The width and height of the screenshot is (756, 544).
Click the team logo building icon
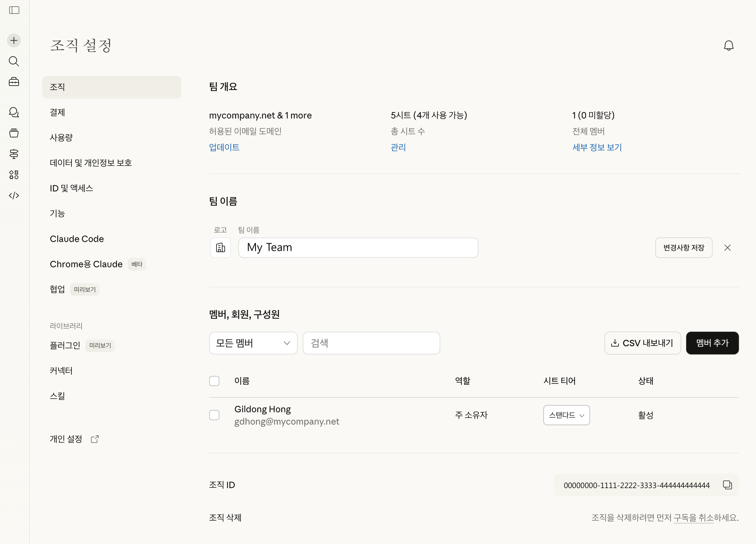pyautogui.click(x=221, y=247)
